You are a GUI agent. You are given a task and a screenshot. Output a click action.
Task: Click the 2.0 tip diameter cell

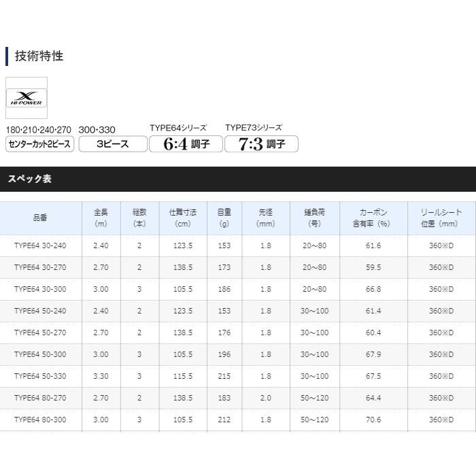pos(266,398)
